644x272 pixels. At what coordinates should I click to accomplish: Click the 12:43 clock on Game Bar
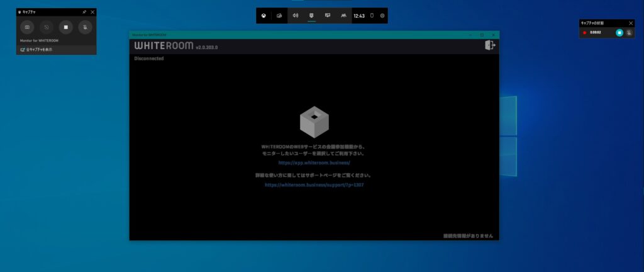click(x=359, y=16)
